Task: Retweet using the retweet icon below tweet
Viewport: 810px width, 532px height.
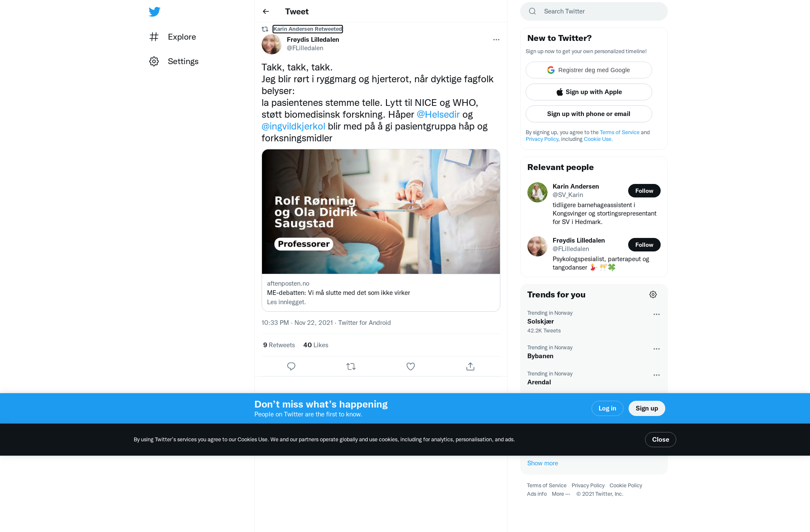Action: [x=351, y=366]
